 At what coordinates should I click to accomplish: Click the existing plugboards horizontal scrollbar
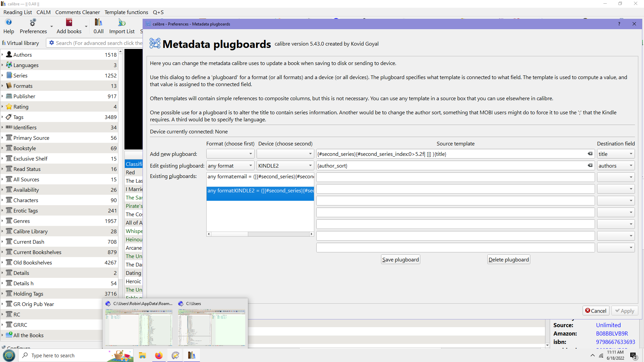(260, 234)
